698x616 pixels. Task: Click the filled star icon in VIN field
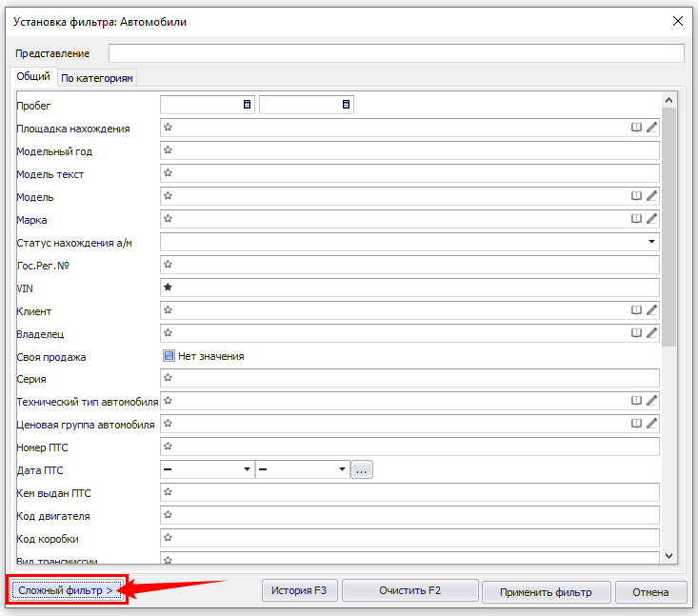[x=168, y=288]
